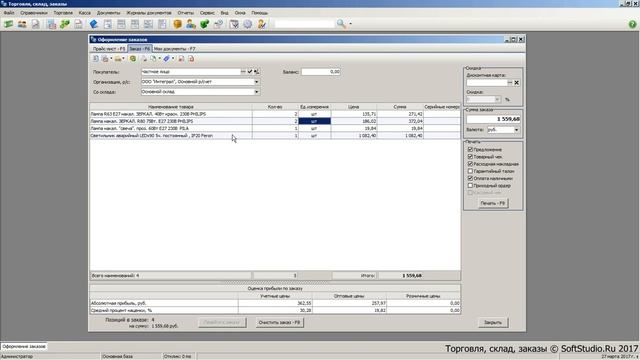Open the Валюта currency dropdown

click(516, 130)
